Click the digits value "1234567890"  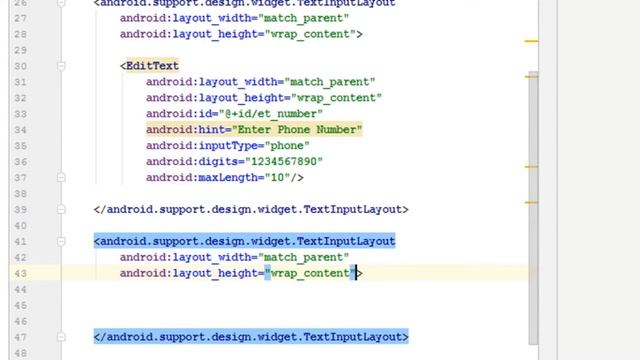pyautogui.click(x=284, y=162)
